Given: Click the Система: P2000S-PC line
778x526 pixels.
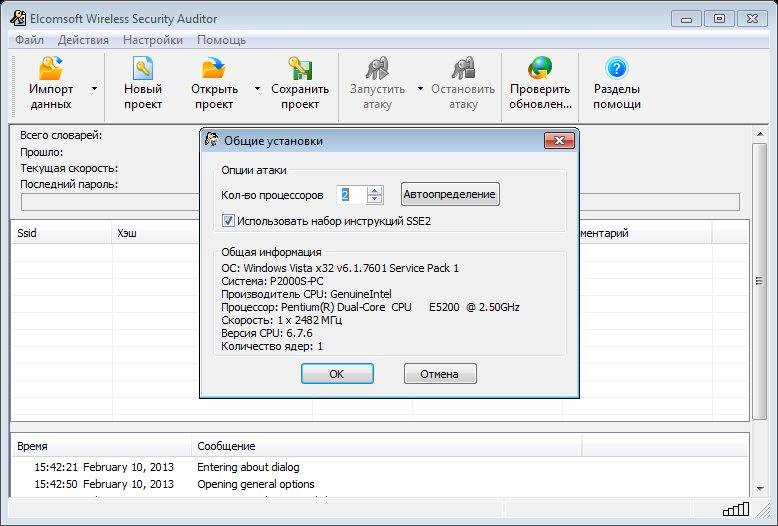Looking at the screenshot, I should [x=272, y=281].
